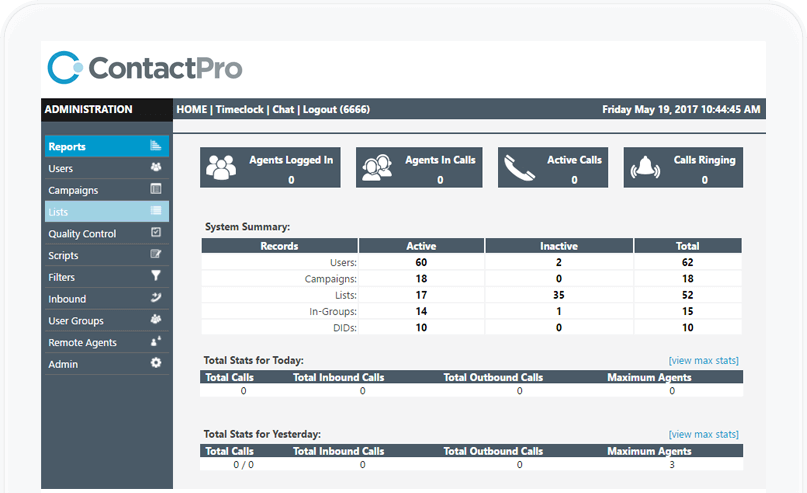Open the Users section
Screen dimensions: 807x493
point(107,168)
